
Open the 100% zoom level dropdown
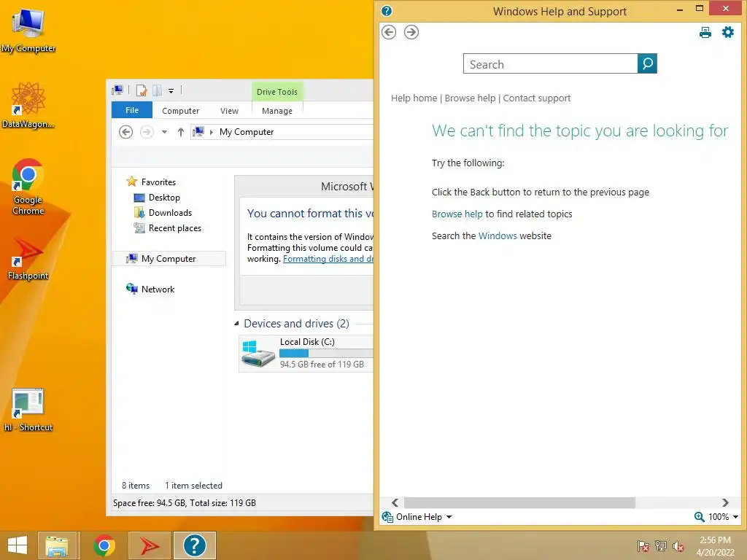pos(735,517)
